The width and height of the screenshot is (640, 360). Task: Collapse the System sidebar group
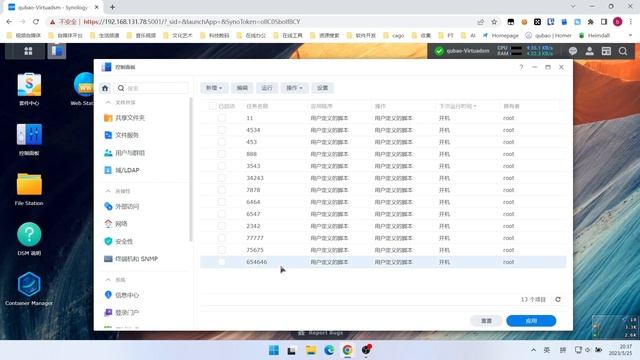(108, 280)
